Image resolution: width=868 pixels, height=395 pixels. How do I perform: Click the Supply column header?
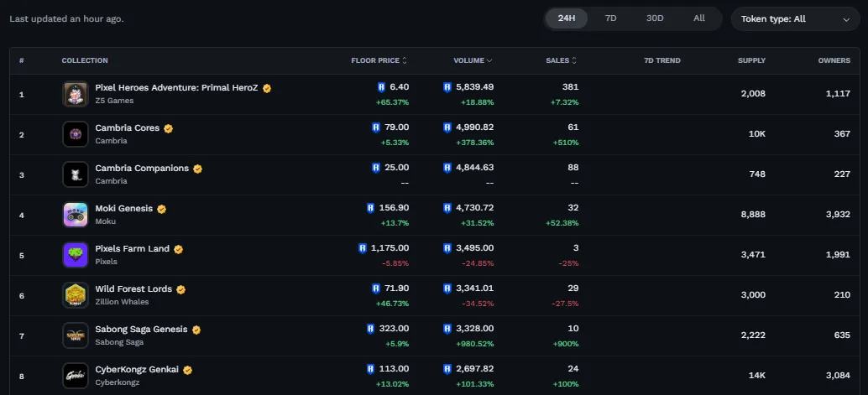click(752, 61)
